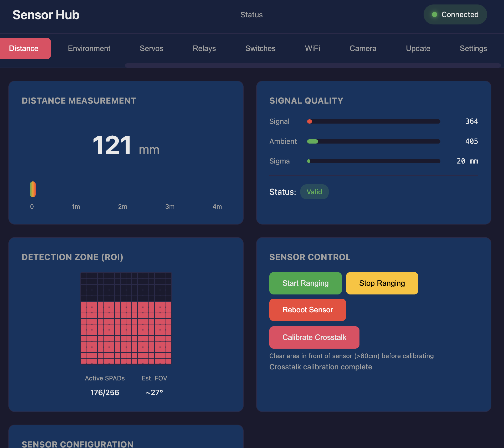Click the yellow Stop Ranging button
504x448 pixels.
coord(382,283)
